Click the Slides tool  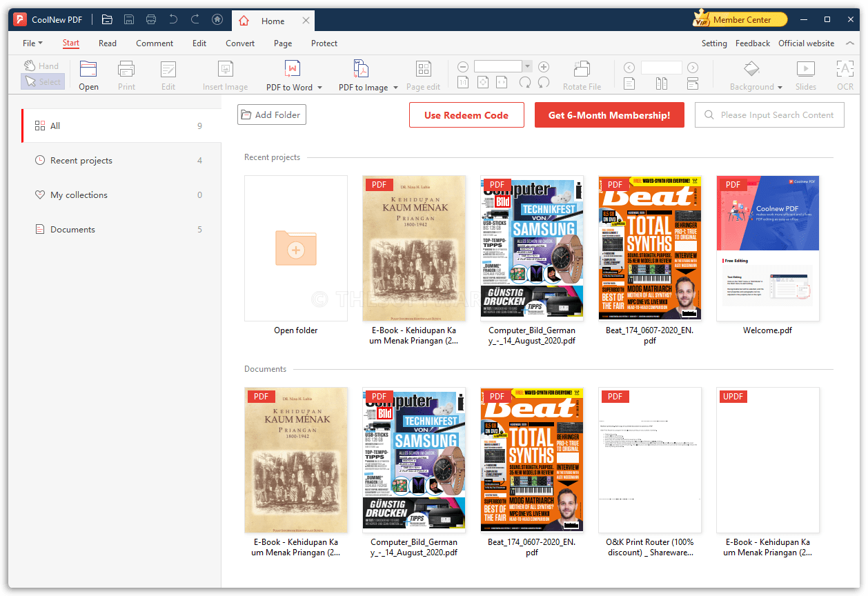tap(805, 75)
